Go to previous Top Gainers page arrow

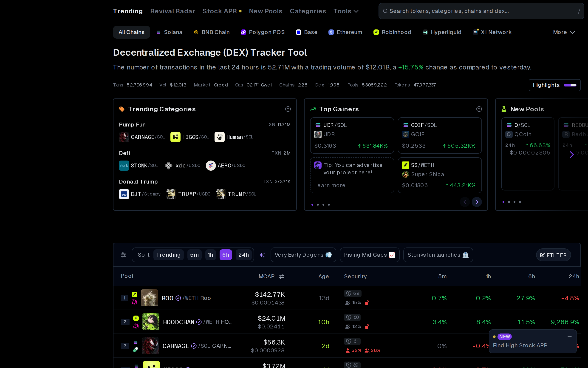[465, 202]
